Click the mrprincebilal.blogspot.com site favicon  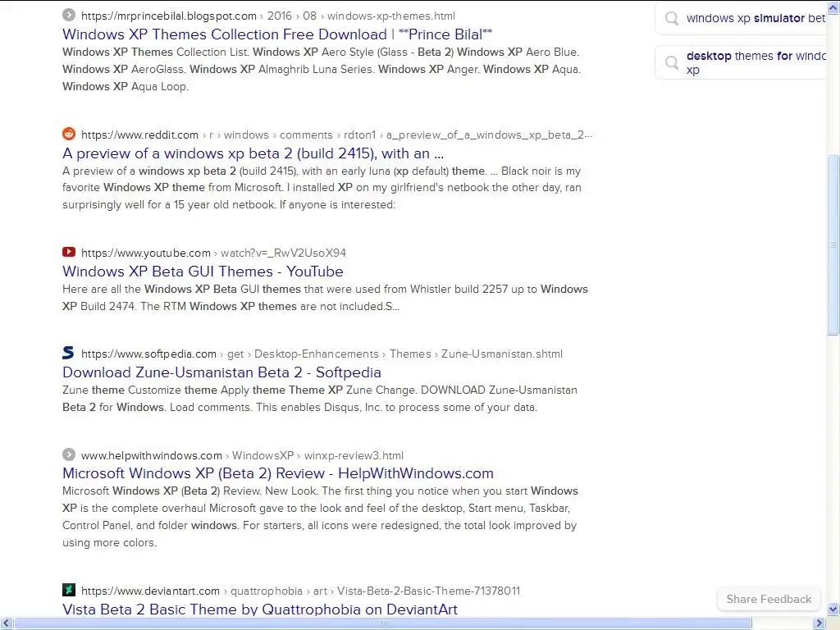69,15
